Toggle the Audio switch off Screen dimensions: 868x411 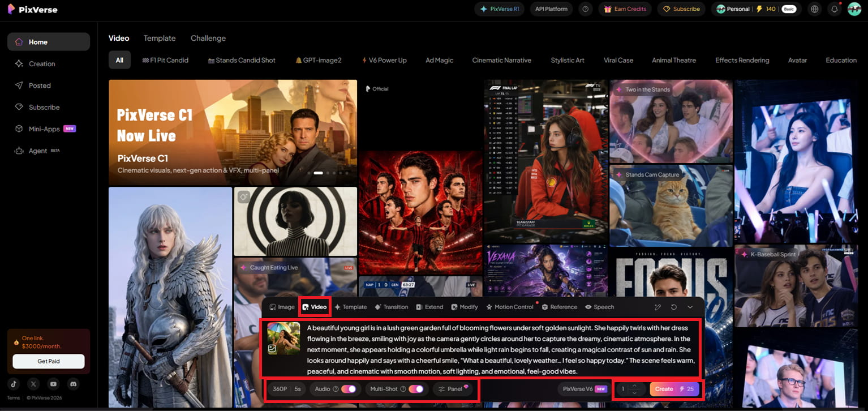pos(349,389)
